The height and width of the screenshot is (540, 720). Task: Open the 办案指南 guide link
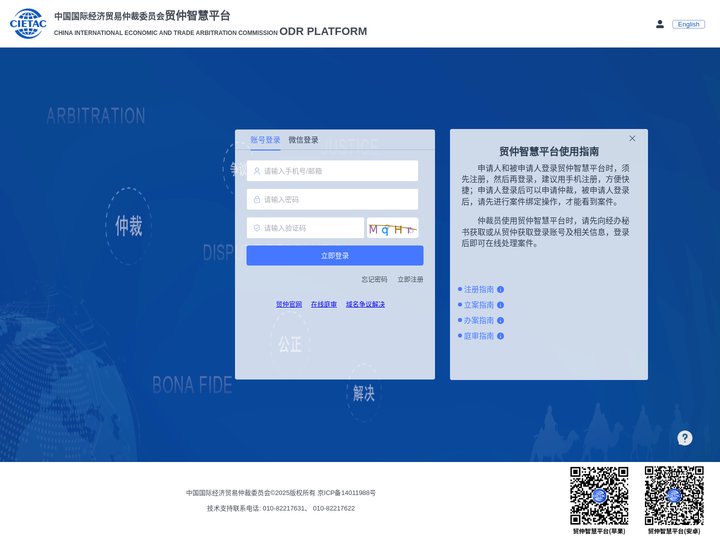[x=479, y=321]
